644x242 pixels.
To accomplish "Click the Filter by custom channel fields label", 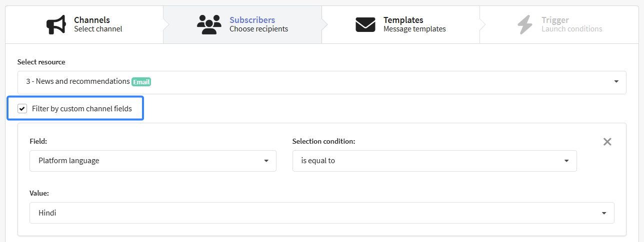I will coord(82,108).
